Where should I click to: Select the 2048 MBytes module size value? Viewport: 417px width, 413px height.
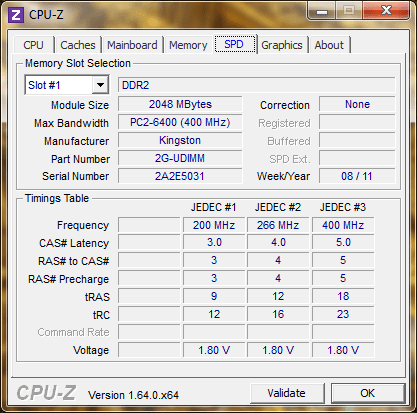click(x=180, y=104)
